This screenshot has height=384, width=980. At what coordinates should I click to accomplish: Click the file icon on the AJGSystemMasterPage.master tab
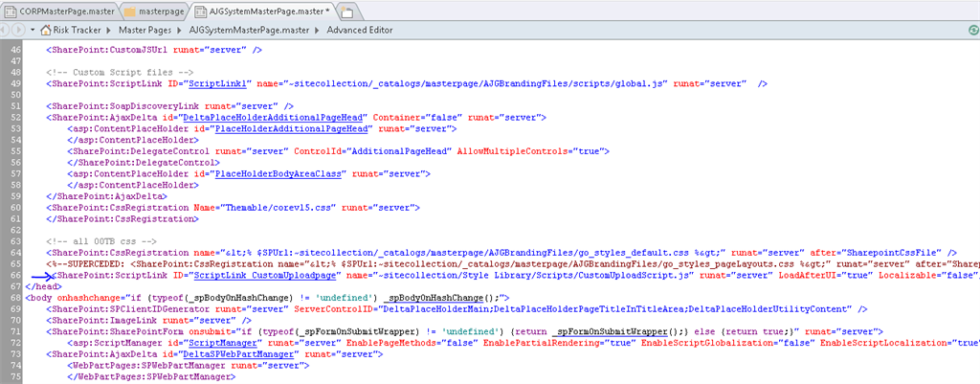[x=200, y=11]
